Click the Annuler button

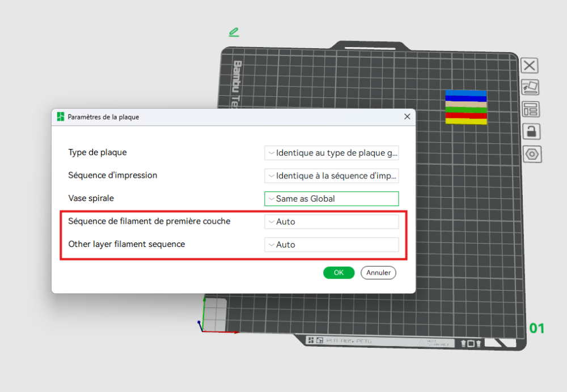pos(378,272)
